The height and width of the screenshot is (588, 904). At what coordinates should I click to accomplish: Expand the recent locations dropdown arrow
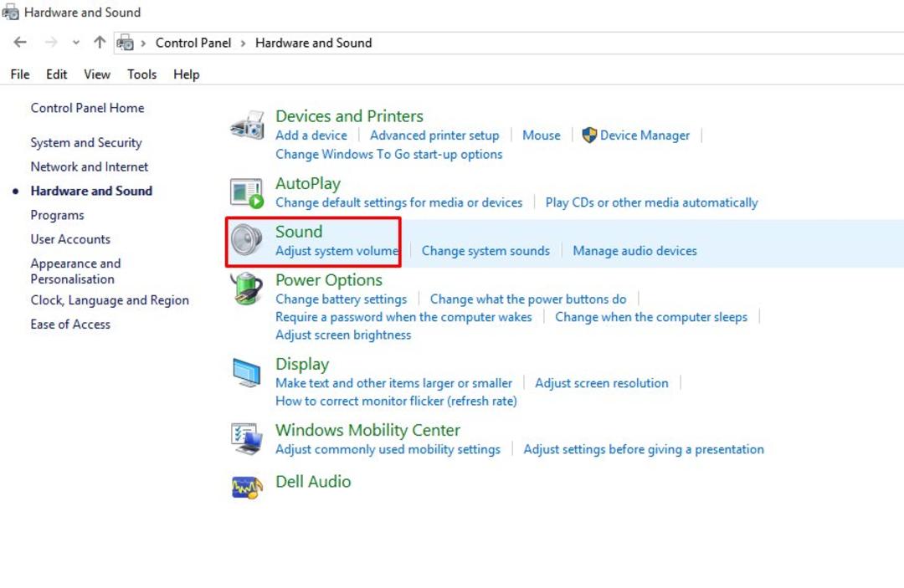point(75,43)
